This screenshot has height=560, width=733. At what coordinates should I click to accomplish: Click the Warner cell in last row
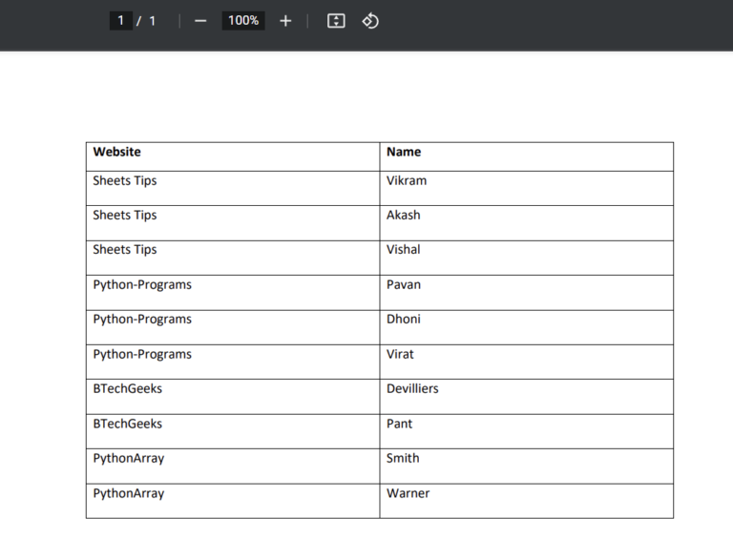point(408,493)
